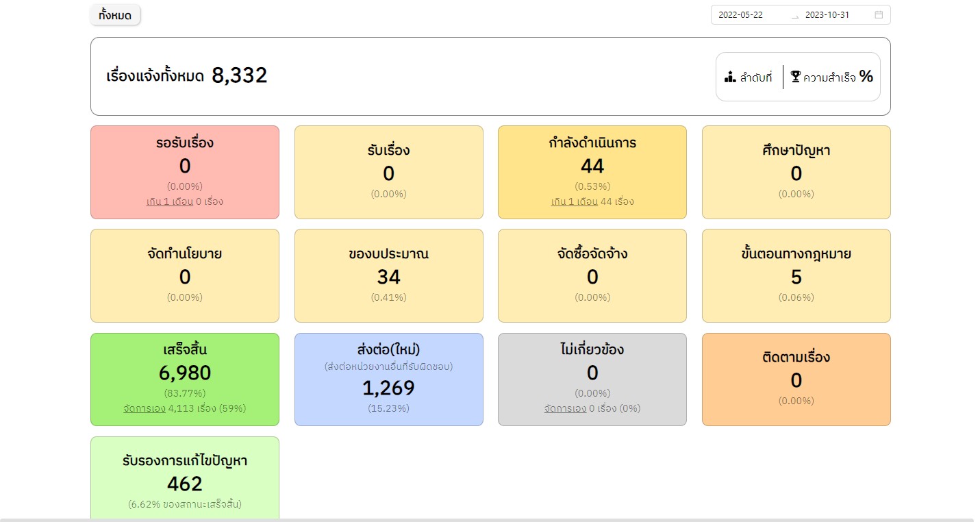Click the ทั้งหมด filter button

click(x=115, y=15)
